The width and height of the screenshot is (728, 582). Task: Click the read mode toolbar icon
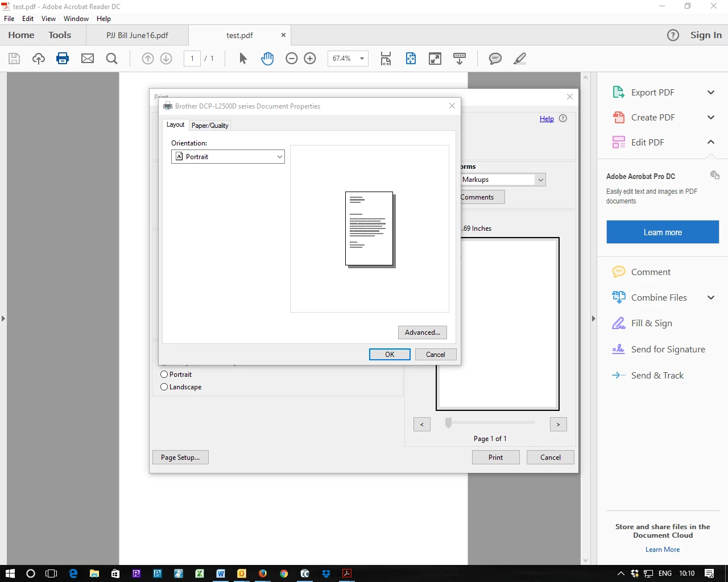460,59
